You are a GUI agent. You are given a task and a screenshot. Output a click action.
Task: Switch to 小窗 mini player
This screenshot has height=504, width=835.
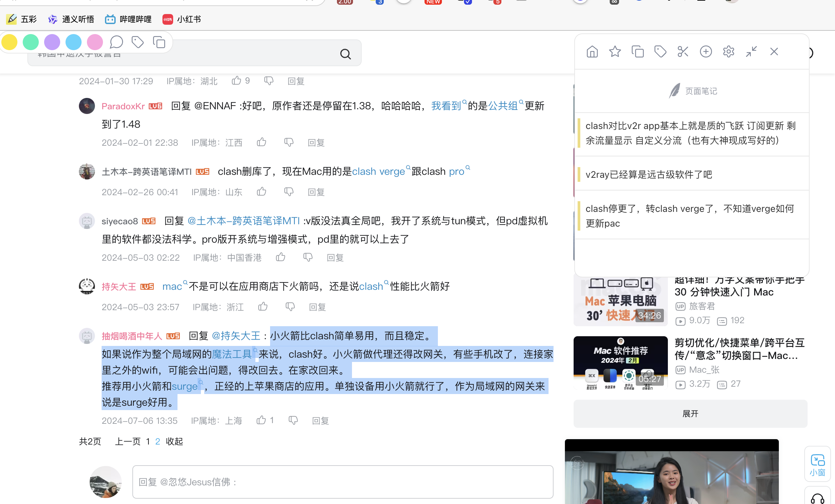tap(817, 465)
